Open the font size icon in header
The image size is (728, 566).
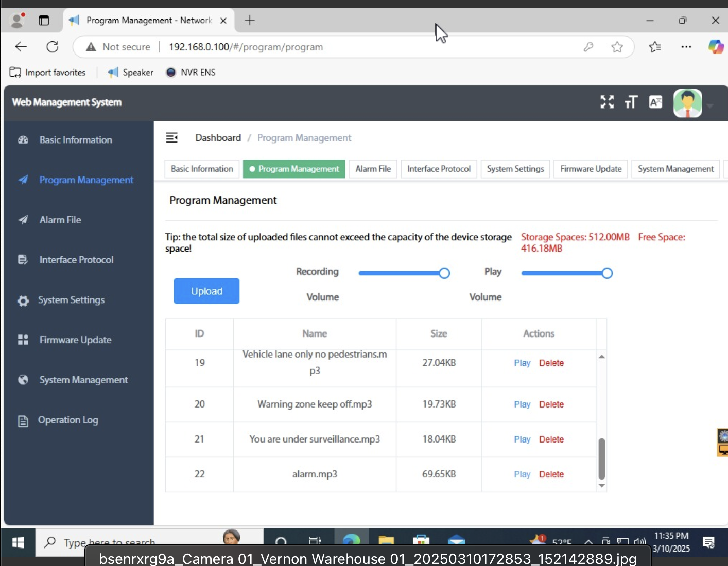click(631, 102)
